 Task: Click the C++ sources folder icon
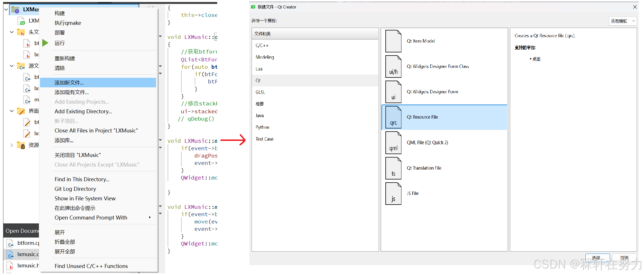pos(21,66)
